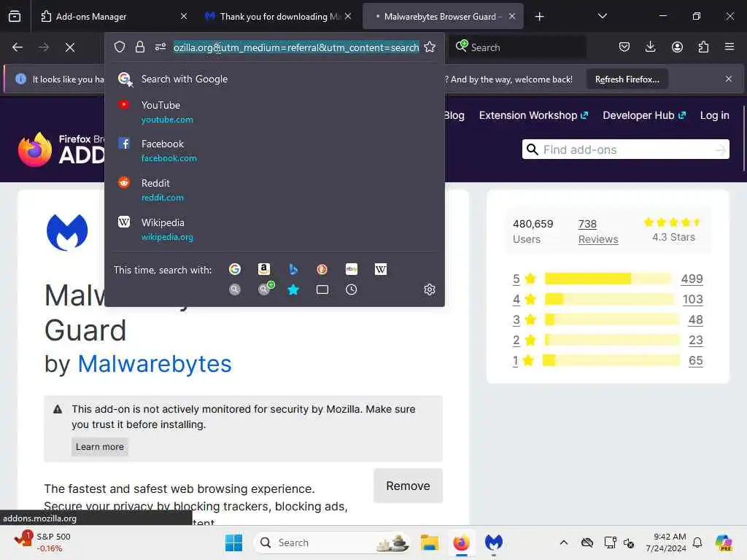Image resolution: width=747 pixels, height=560 pixels.
Task: Click Learn more button in warning
Action: tap(99, 447)
